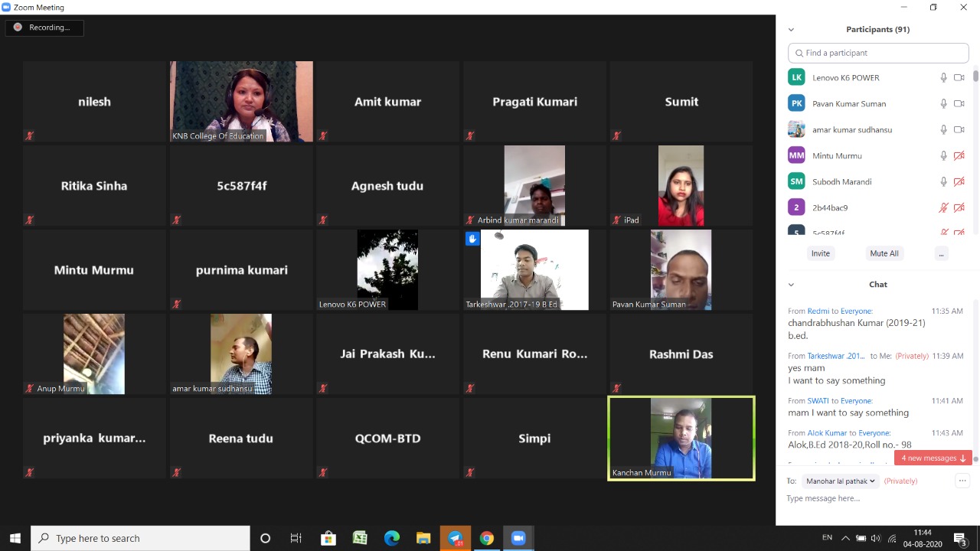Click the Invite button
The width and height of the screenshot is (980, 551).
[x=820, y=253]
